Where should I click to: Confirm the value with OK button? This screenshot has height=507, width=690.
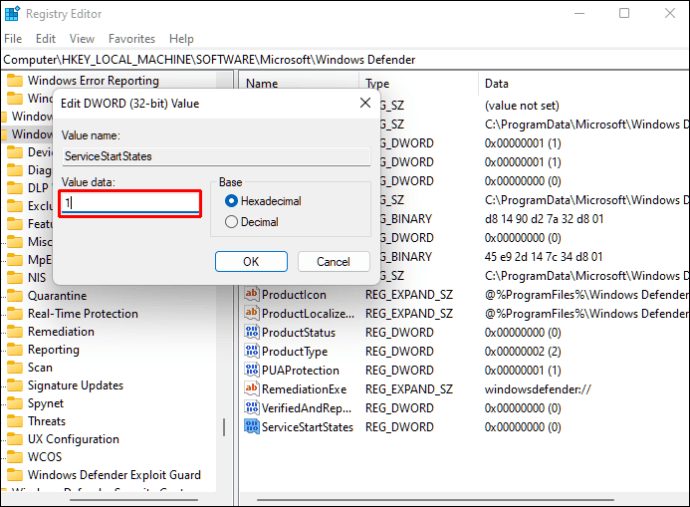coord(251,261)
